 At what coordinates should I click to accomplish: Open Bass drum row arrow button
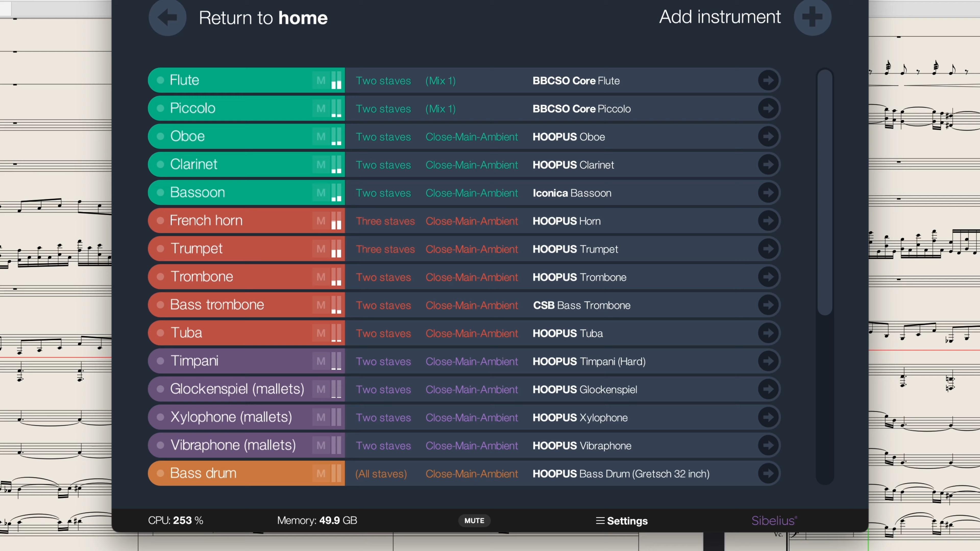point(768,473)
